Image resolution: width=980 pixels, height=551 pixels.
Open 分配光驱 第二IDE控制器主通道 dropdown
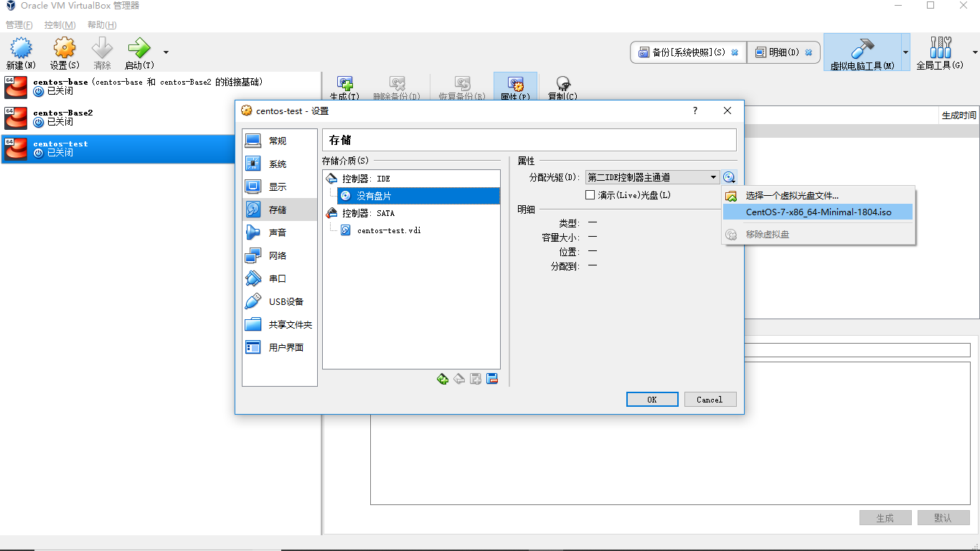(x=652, y=177)
